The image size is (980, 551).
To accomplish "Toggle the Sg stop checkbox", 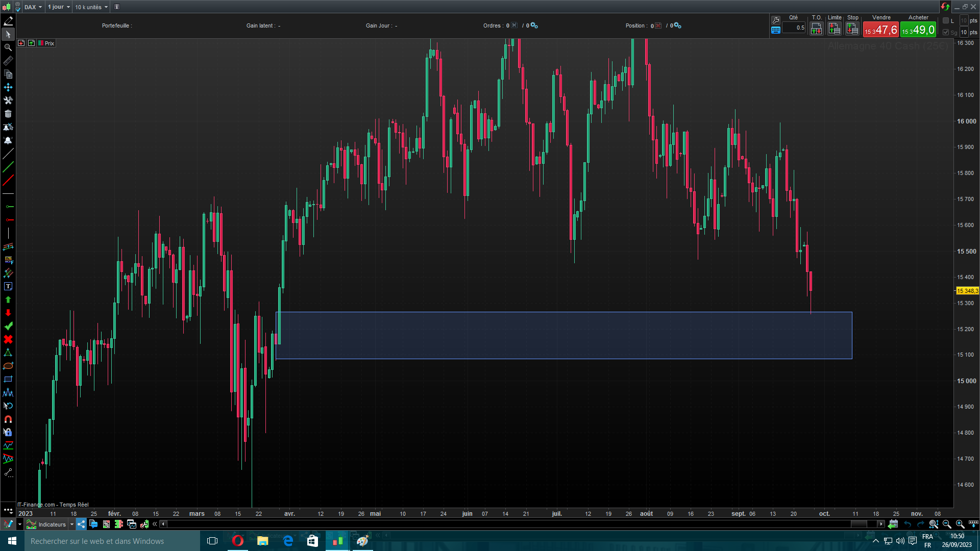I will click(x=946, y=32).
